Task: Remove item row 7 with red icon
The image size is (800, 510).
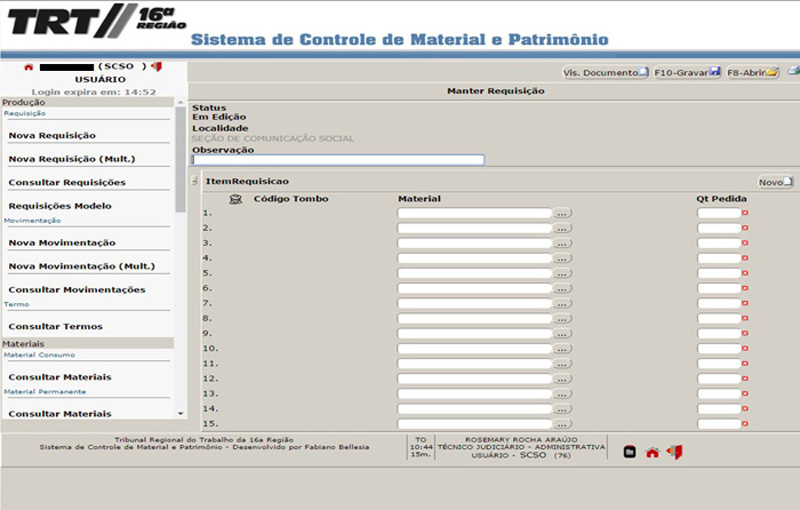Action: [745, 303]
